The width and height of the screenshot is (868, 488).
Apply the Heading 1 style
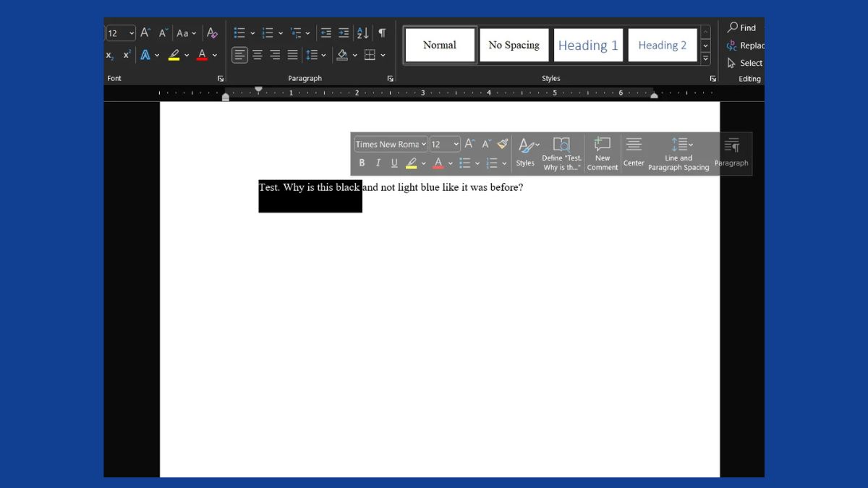[x=588, y=45]
